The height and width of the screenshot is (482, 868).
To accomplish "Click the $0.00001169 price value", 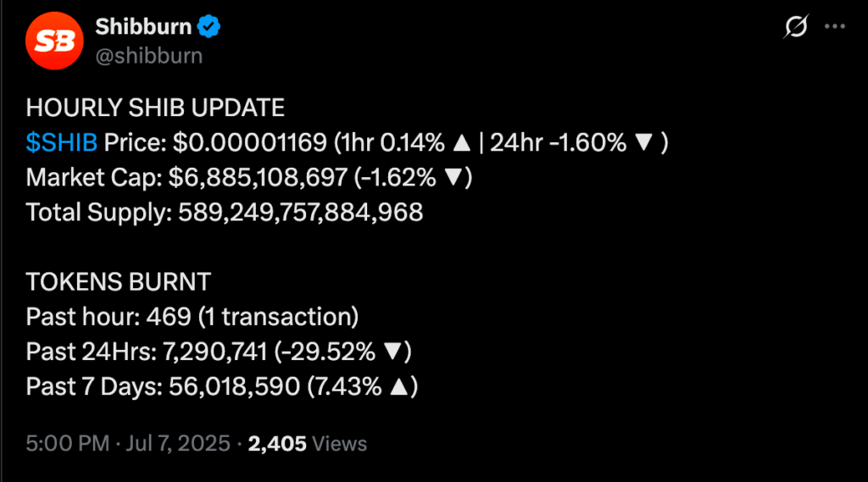I will tap(250, 143).
